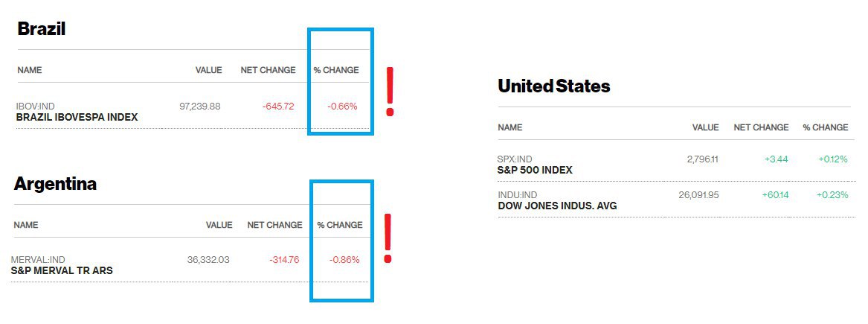868x324 pixels.
Task: Click the MERVAL:IND ticker symbol
Action: [x=38, y=260]
